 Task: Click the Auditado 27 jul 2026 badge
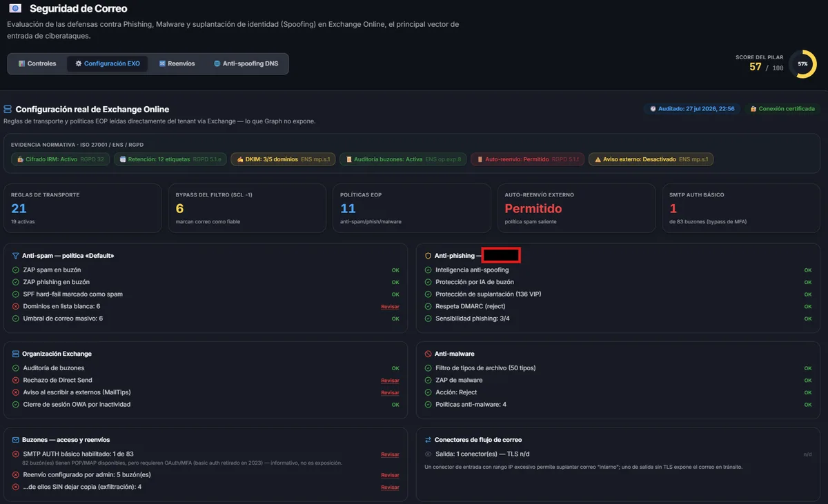(x=691, y=109)
